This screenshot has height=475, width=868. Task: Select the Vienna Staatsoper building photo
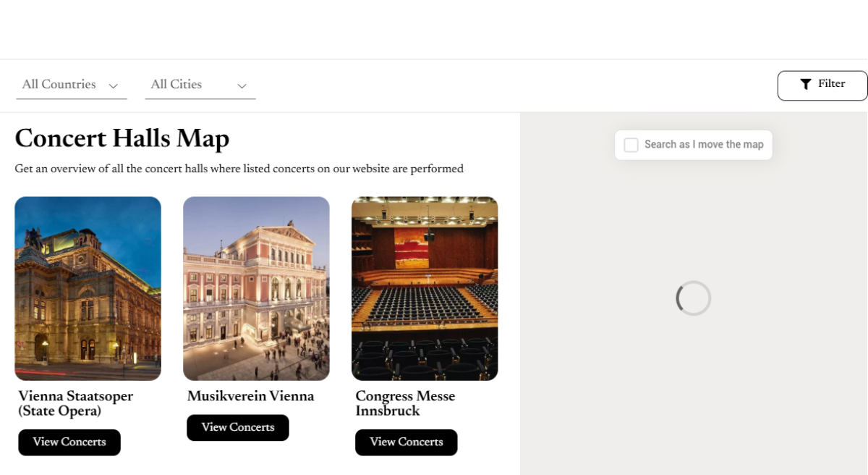[x=88, y=288]
